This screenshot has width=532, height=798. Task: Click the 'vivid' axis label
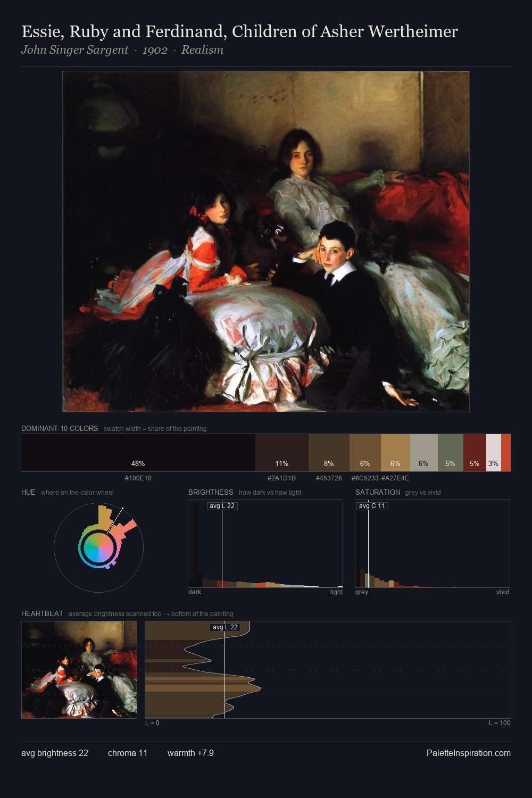tap(503, 592)
